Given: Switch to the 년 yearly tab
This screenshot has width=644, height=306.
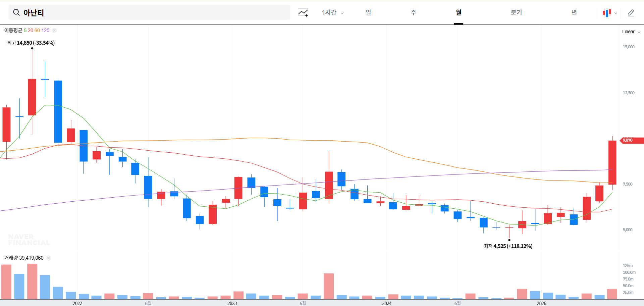Looking at the screenshot, I should click(574, 12).
